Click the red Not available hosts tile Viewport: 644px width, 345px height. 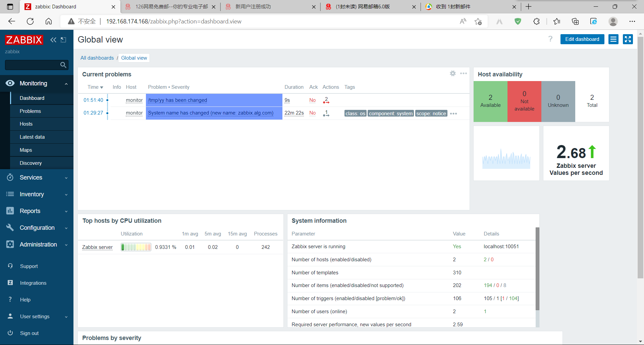point(524,101)
